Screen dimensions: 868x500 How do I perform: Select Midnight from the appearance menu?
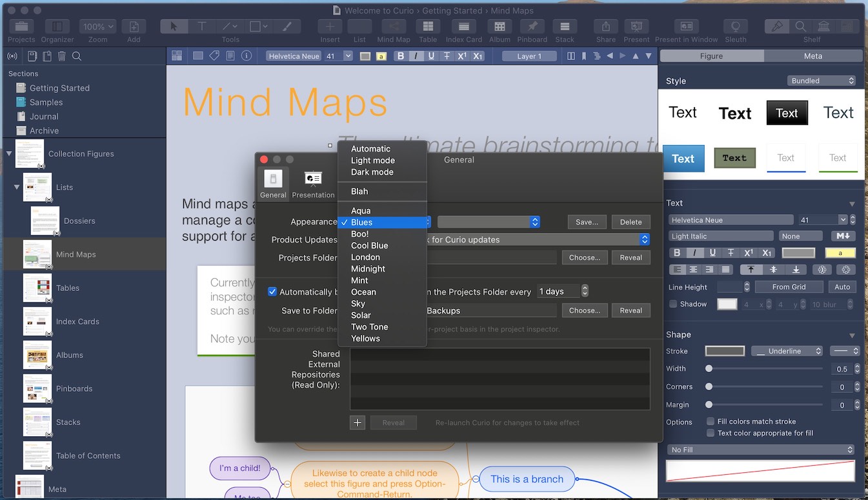pos(368,269)
